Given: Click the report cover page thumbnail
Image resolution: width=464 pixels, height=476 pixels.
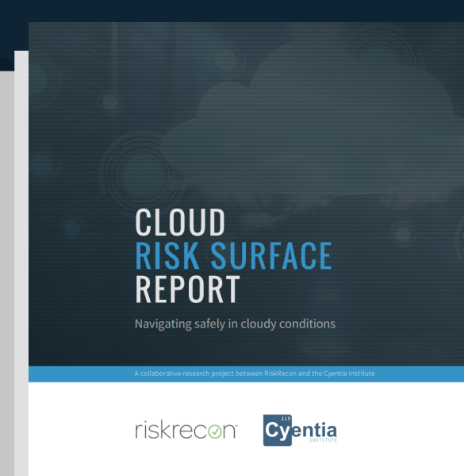Looking at the screenshot, I should click(x=246, y=249).
